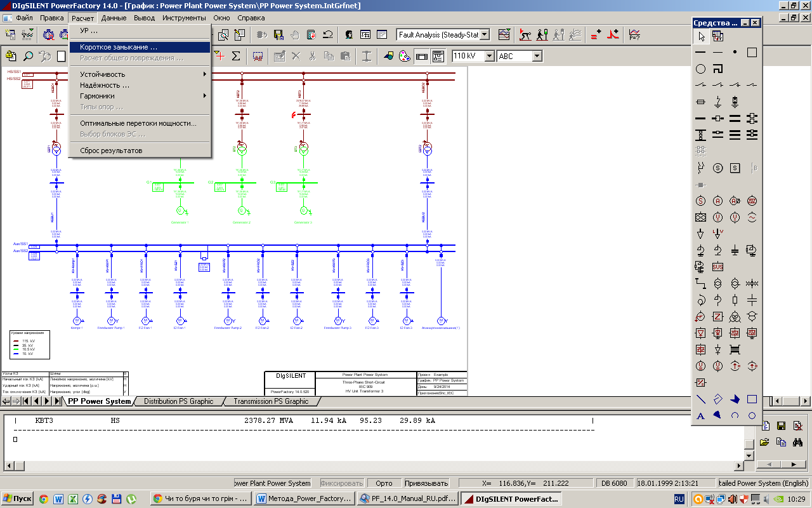Switch to Distribution PS Graphic tab

coord(178,401)
